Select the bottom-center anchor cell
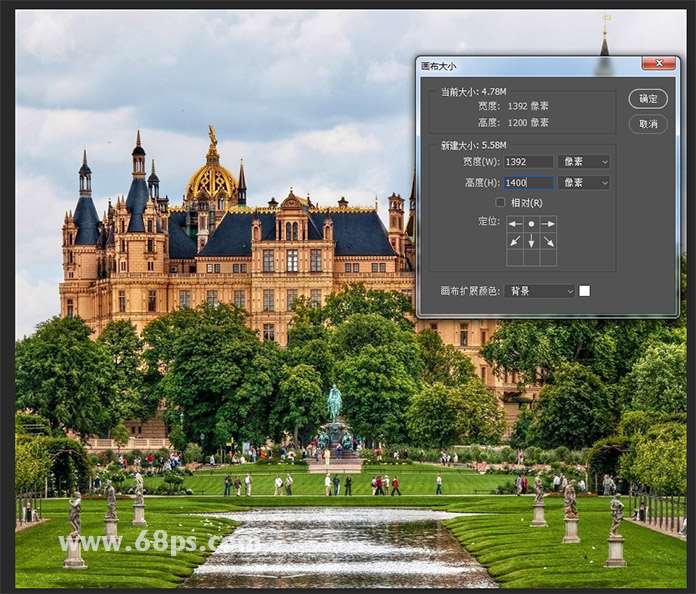Viewport: 696px width, 594px height. (531, 258)
